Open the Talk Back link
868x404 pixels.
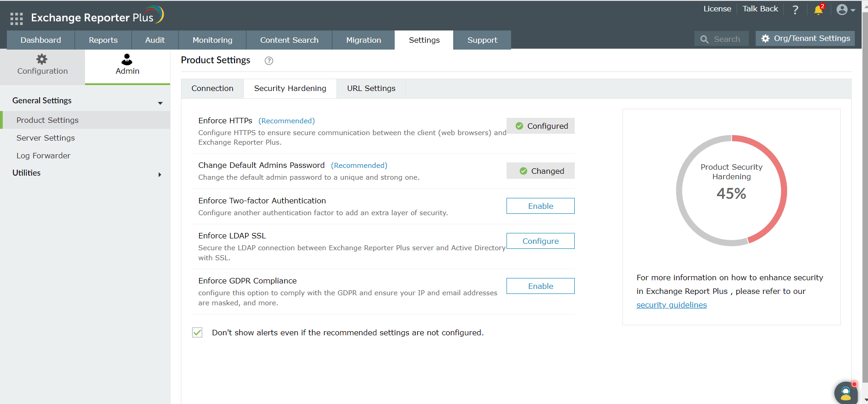click(760, 9)
